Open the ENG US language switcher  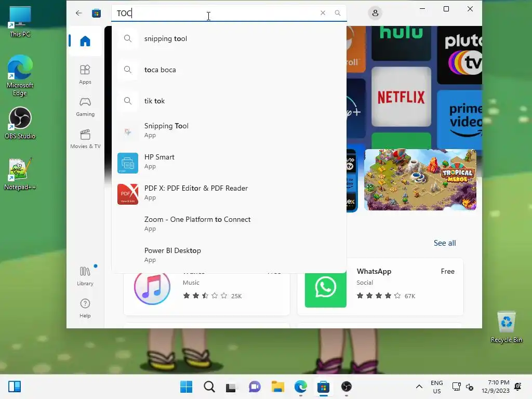point(436,387)
